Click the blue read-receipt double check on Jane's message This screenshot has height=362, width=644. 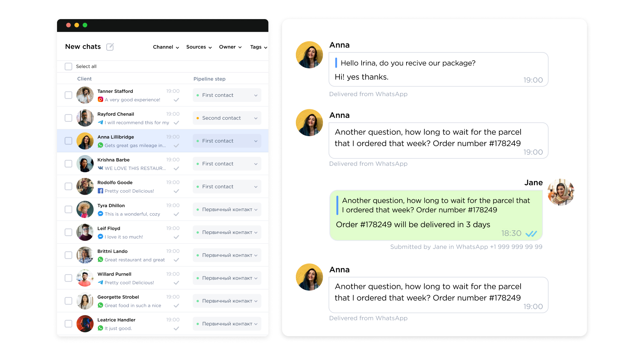click(x=531, y=234)
